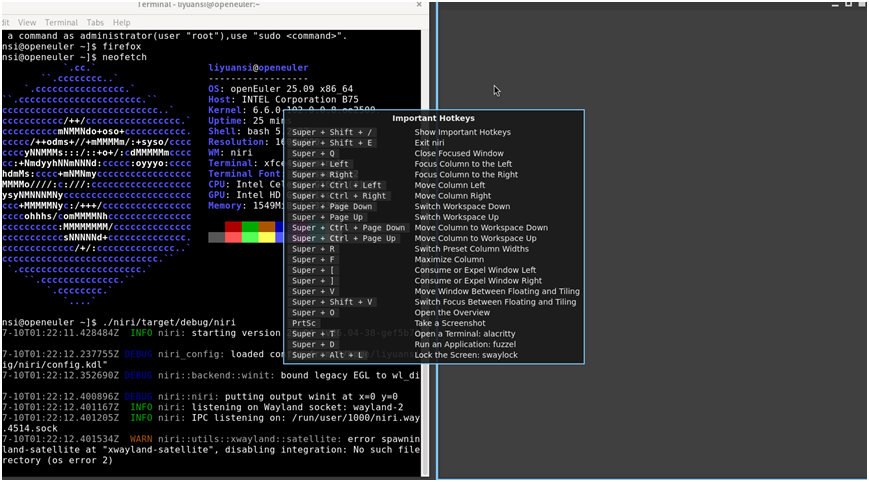
Task: Click 'Take a Screenshot' description
Action: (450, 323)
